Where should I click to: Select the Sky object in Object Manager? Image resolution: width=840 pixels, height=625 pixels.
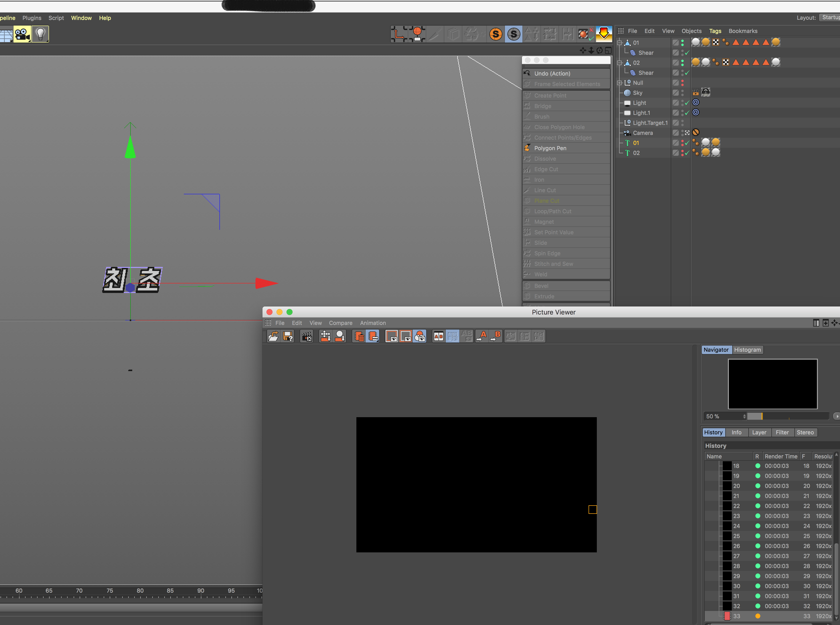pyautogui.click(x=637, y=93)
